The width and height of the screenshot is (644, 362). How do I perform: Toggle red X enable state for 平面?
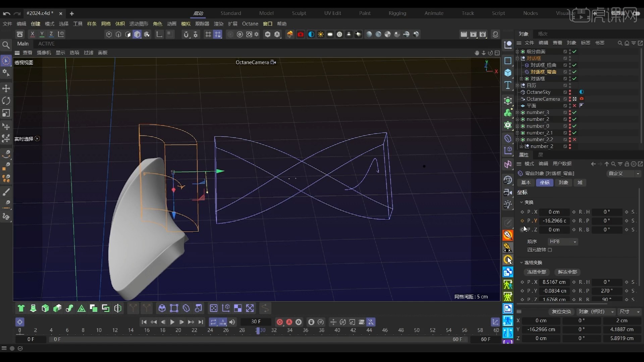click(x=575, y=106)
